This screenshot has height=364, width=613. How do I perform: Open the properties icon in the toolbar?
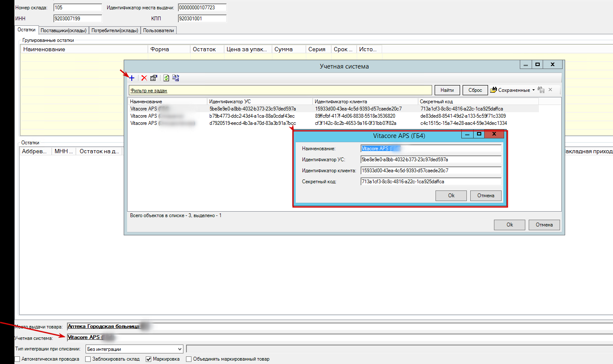154,78
